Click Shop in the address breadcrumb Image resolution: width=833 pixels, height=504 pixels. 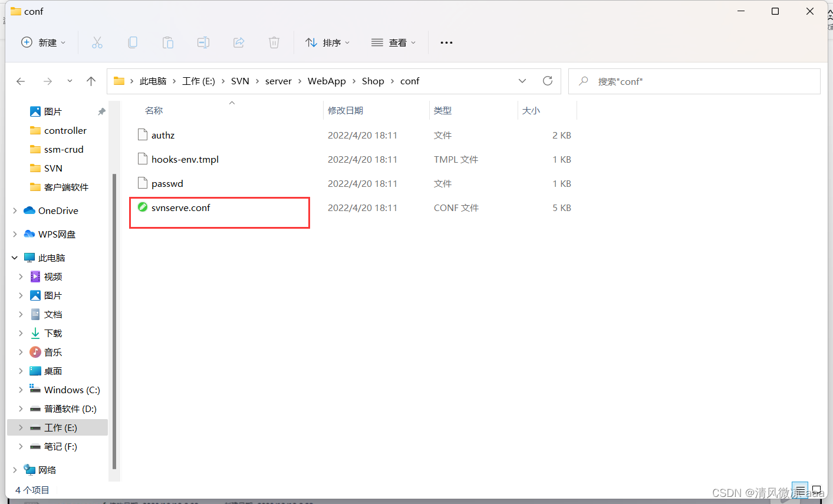click(373, 81)
